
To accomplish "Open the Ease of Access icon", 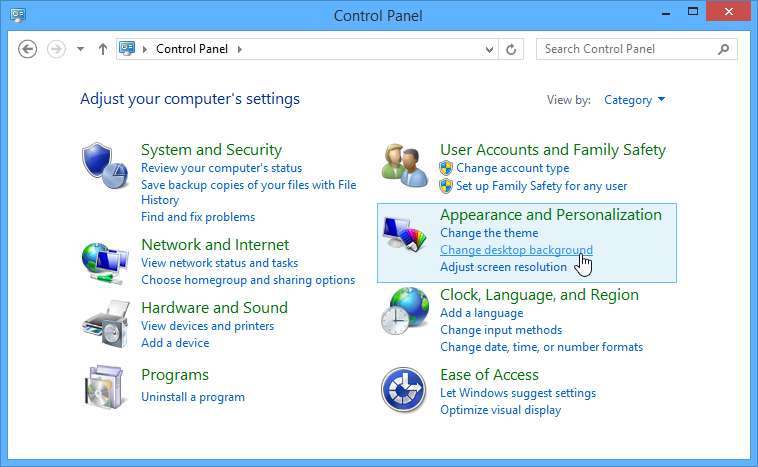I will [x=405, y=389].
